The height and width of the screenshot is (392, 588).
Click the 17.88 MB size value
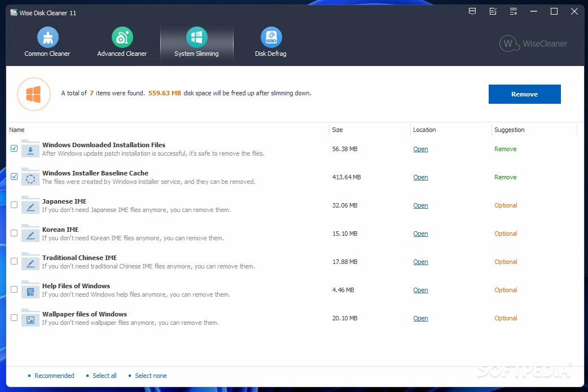point(345,262)
